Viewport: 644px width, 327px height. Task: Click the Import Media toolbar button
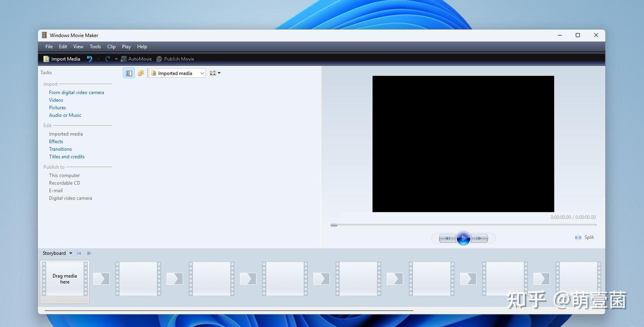[x=62, y=59]
